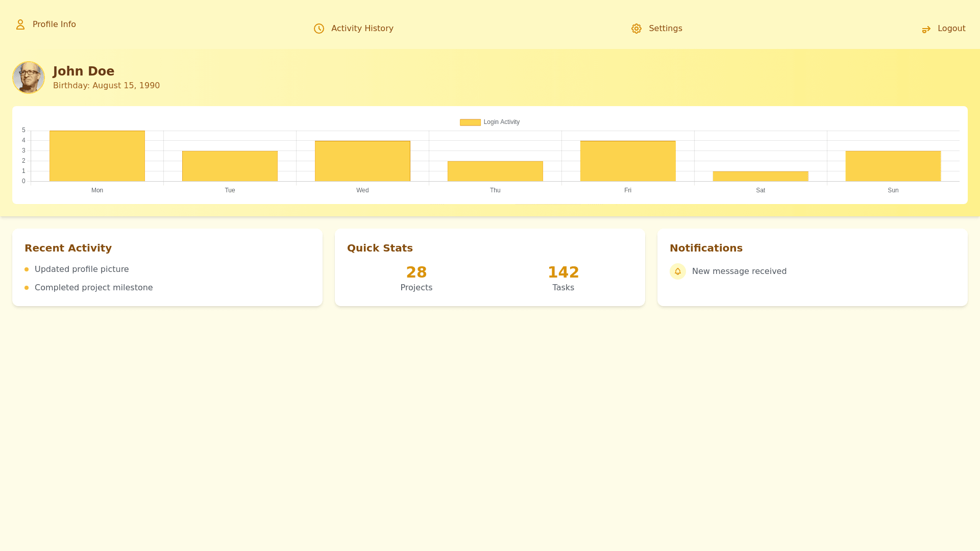Open the Activity History menu item
This screenshot has width=980, height=551.
362,29
